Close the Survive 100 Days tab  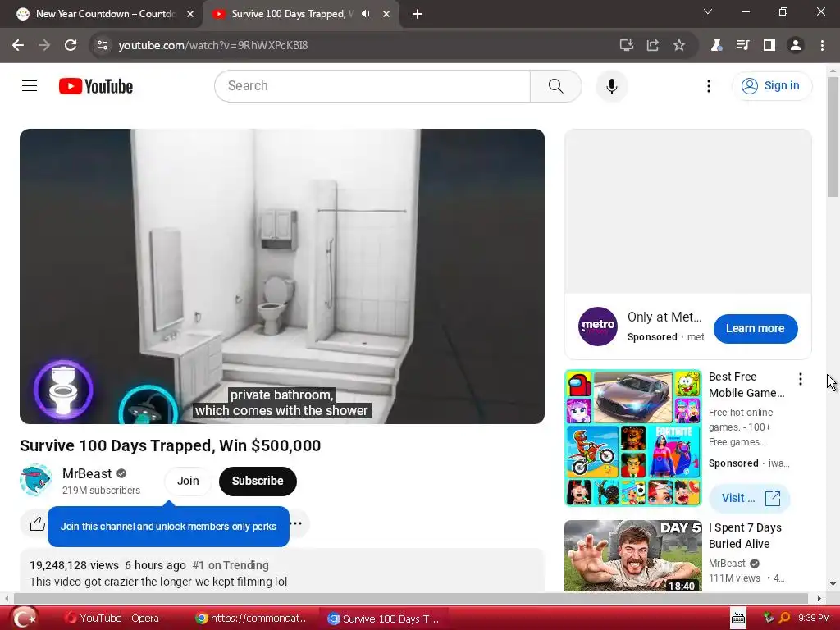pyautogui.click(x=386, y=14)
